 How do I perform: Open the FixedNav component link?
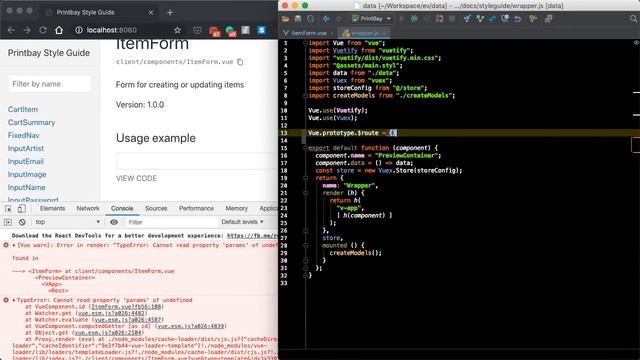[24, 136]
